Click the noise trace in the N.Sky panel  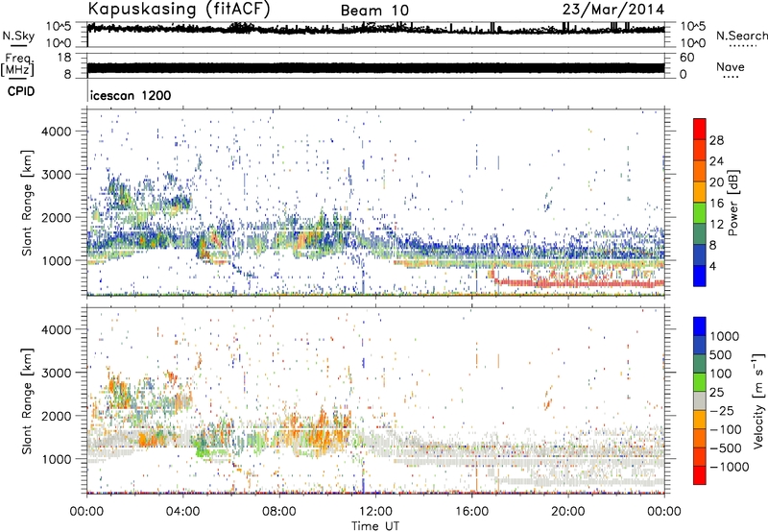coord(375,30)
